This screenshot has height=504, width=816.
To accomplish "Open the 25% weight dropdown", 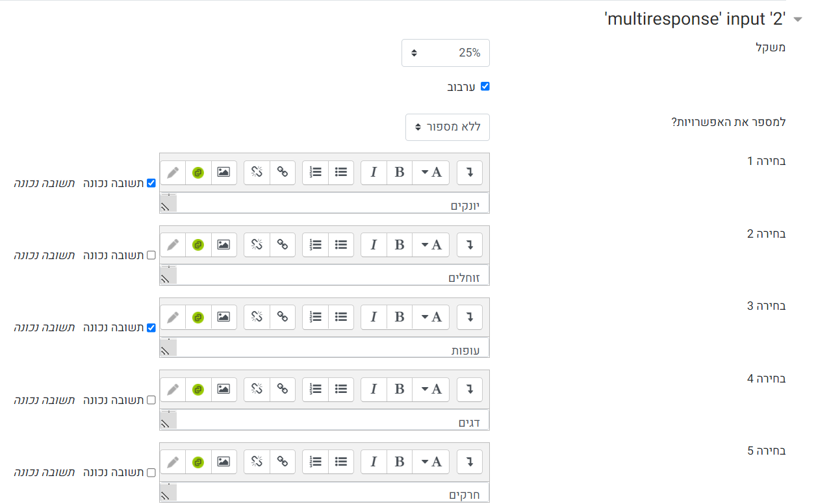I will [446, 53].
